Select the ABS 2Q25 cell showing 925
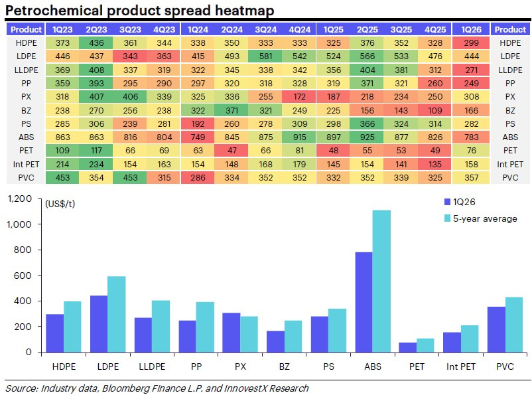This screenshot has width=532, height=395. tap(367, 138)
